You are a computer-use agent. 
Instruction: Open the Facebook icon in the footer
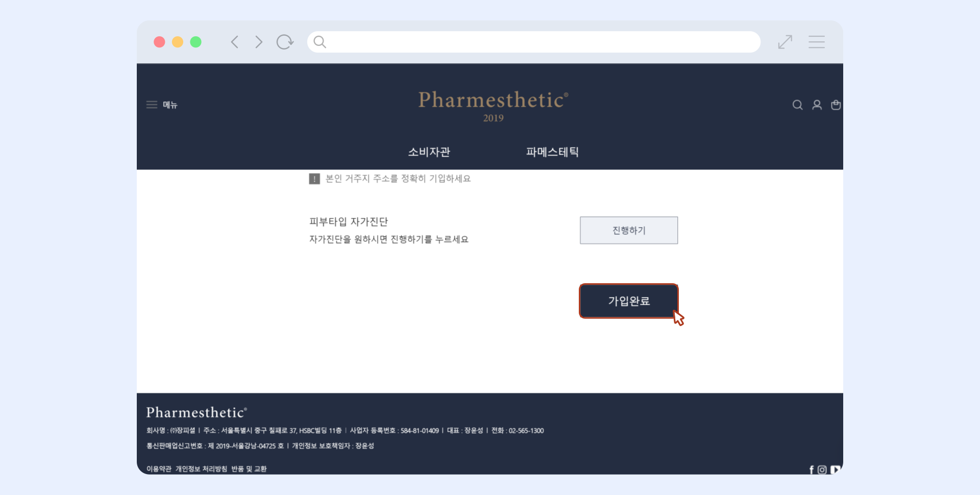[812, 470]
